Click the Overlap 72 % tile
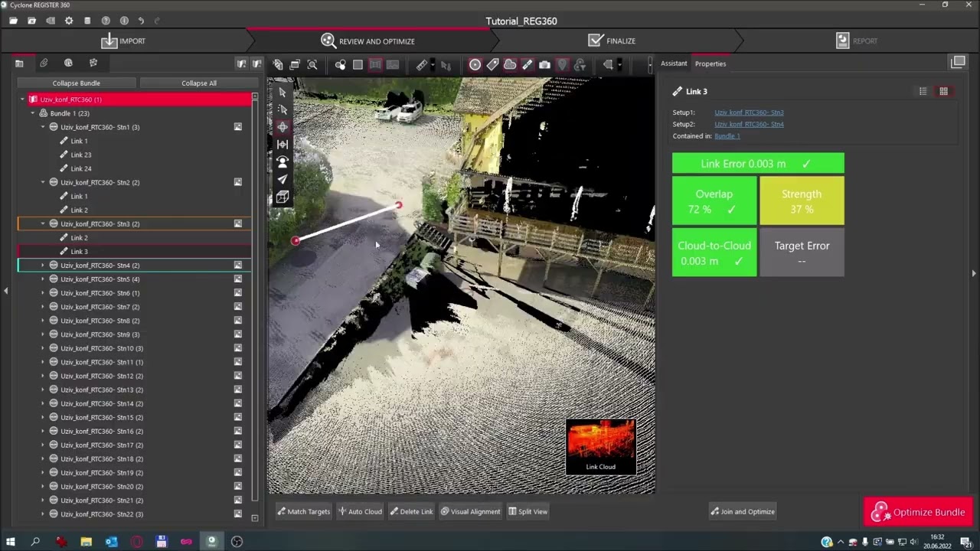980x551 pixels. 714,201
